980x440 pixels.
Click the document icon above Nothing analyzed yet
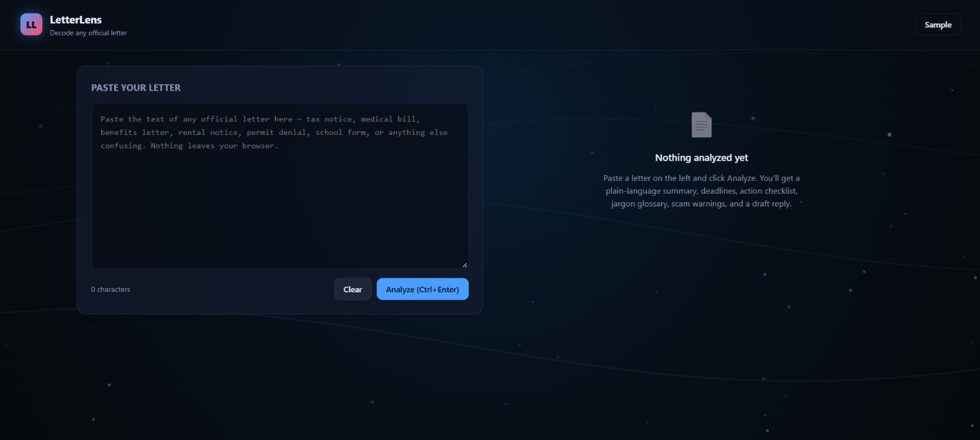[701, 125]
